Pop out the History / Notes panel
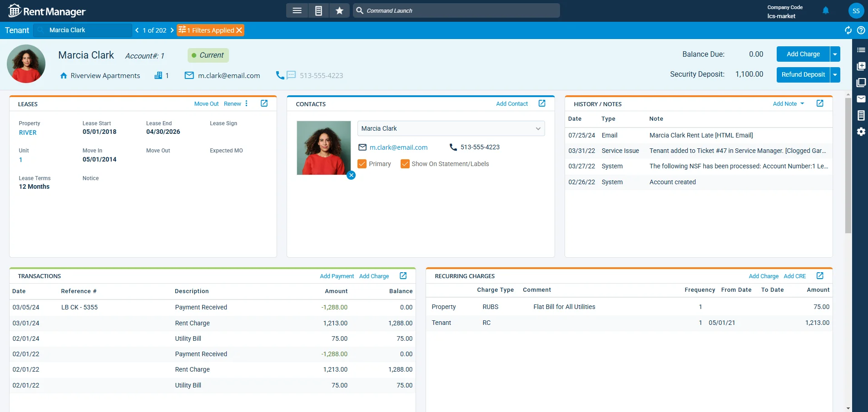The height and width of the screenshot is (412, 868). pos(819,103)
